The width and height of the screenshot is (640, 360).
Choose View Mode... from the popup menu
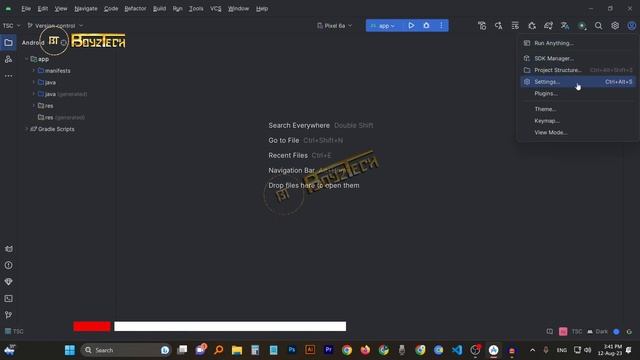point(578,133)
